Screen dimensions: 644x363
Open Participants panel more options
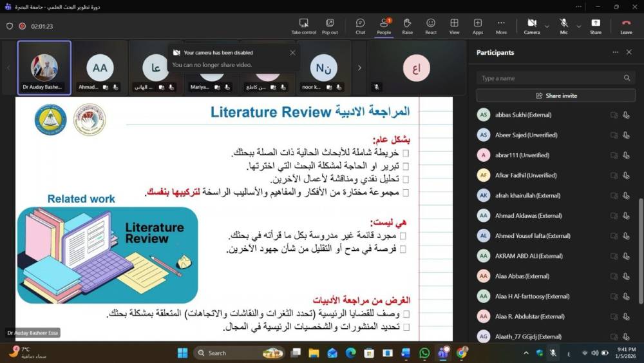(615, 52)
